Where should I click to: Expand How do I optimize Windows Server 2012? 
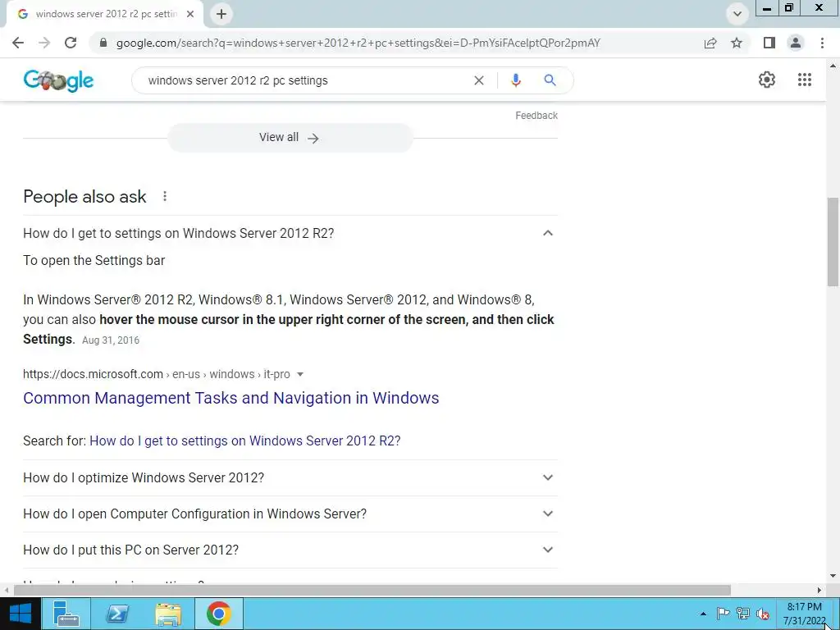[290, 477]
